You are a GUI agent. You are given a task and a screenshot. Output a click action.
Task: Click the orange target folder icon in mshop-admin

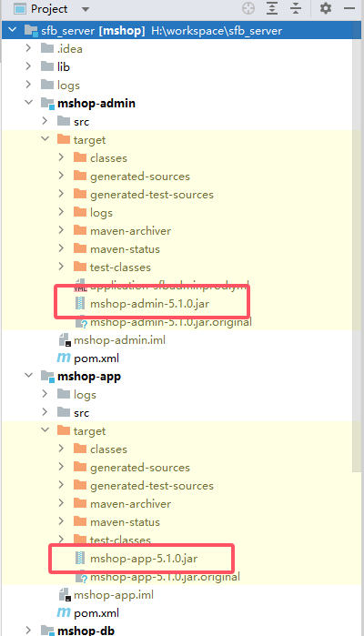click(64, 139)
